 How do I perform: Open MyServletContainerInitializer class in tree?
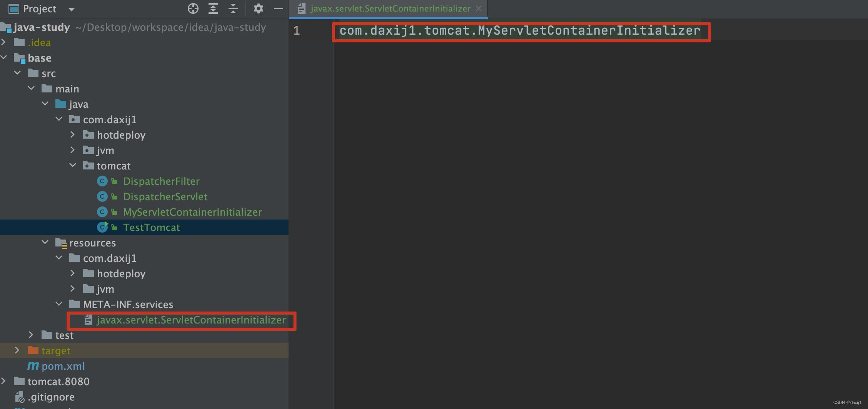[192, 212]
